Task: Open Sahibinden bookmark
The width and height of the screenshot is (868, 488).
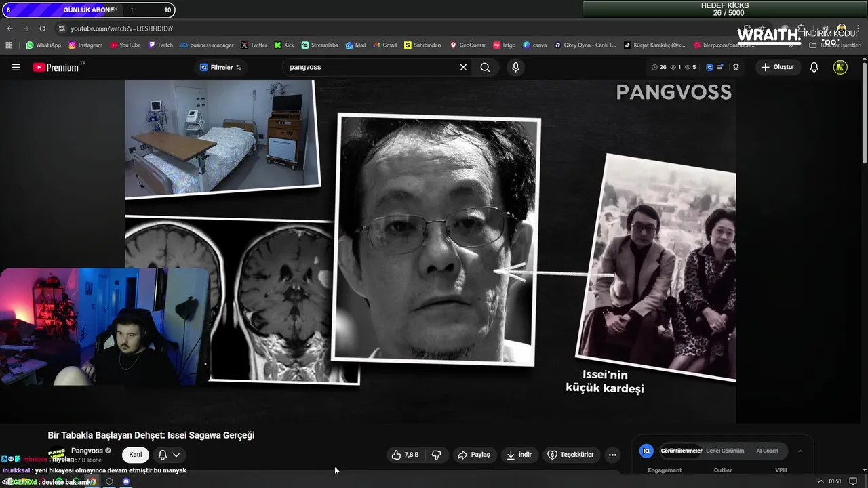Action: click(x=422, y=45)
